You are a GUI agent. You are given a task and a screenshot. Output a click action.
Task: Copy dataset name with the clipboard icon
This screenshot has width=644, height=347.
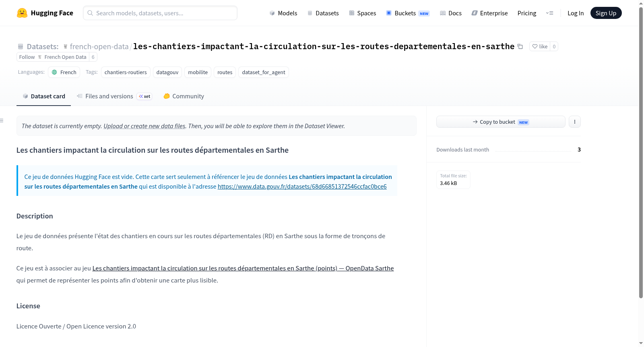click(x=520, y=46)
